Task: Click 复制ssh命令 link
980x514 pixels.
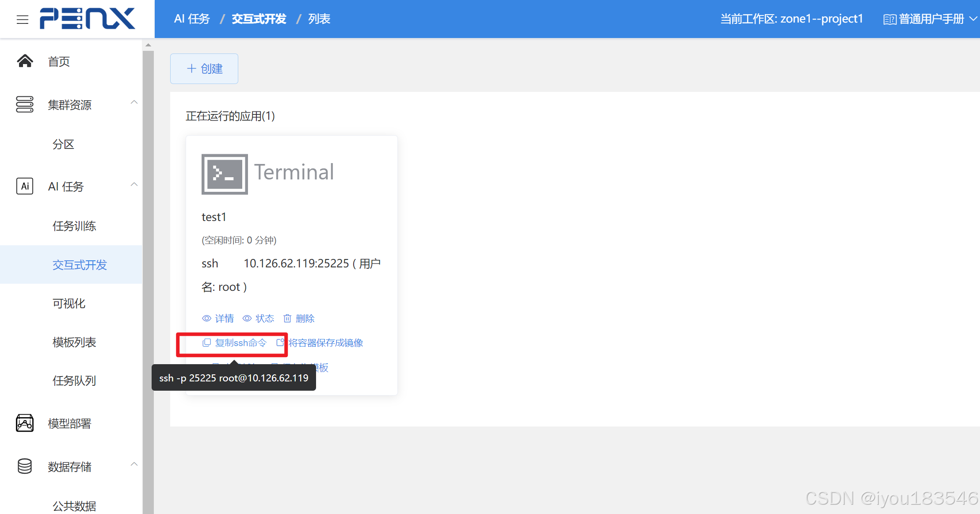Action: click(240, 343)
